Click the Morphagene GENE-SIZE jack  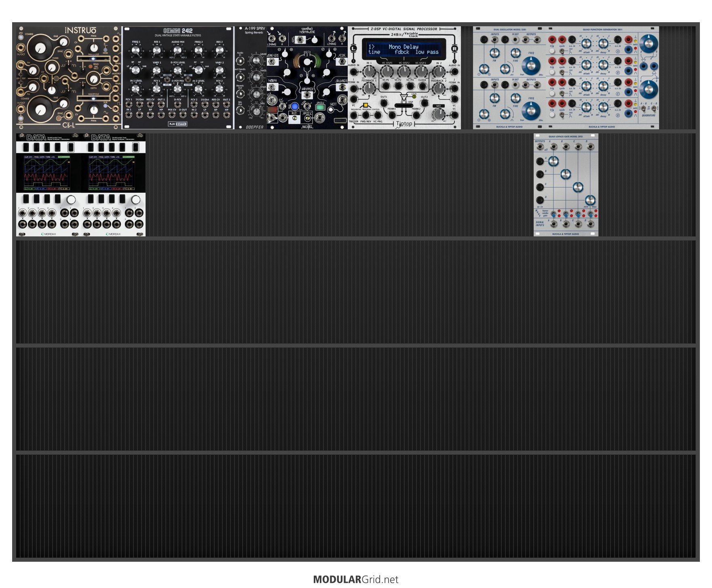273,62
